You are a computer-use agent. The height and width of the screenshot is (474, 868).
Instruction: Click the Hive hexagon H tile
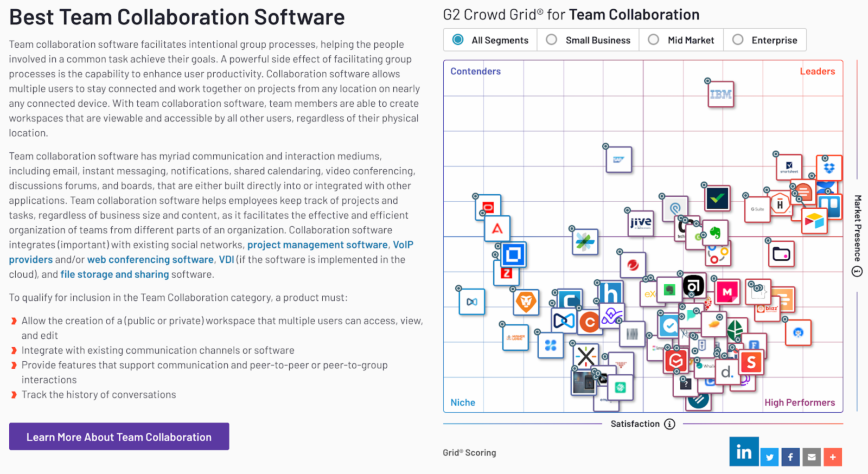(780, 204)
